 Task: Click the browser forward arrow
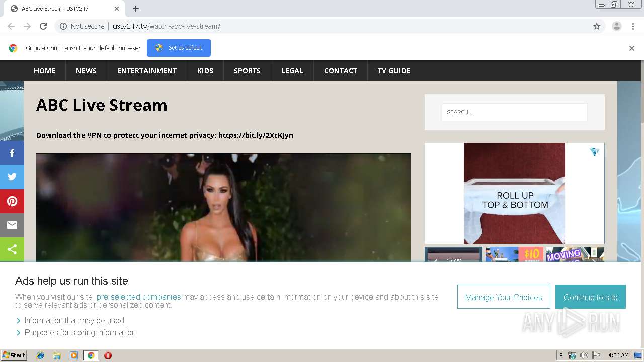point(27,26)
